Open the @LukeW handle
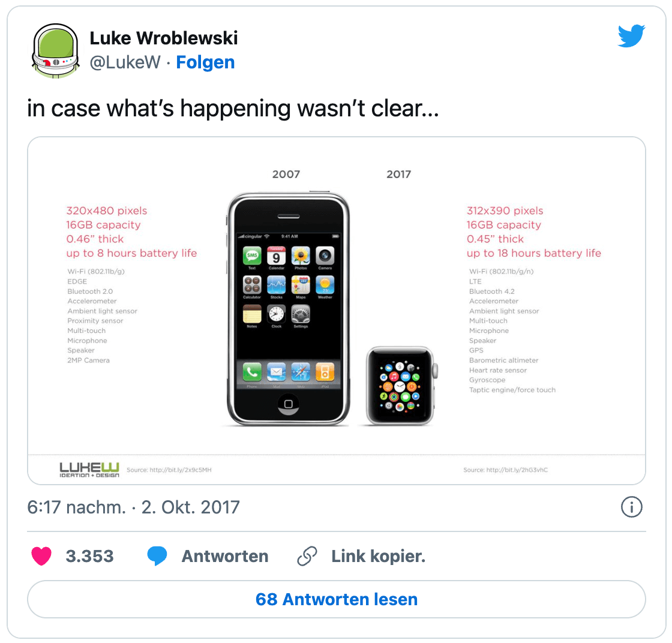Image resolution: width=672 pixels, height=643 pixels. [x=125, y=62]
